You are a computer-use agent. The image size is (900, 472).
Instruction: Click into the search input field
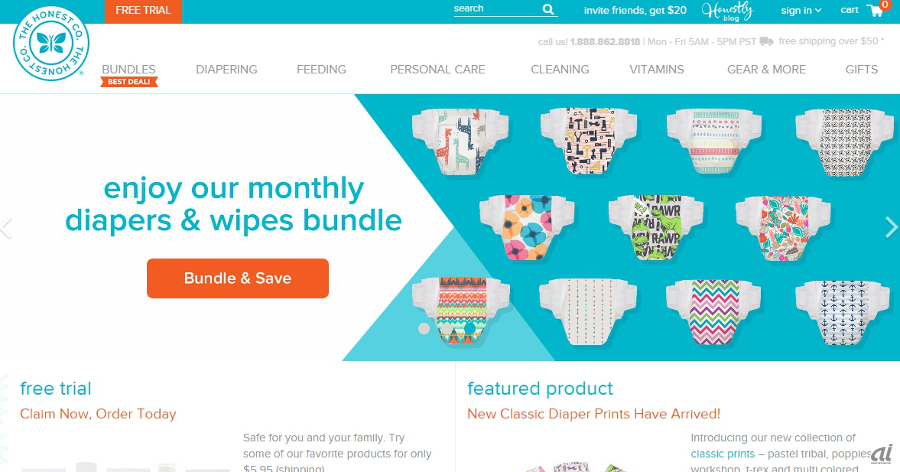tap(496, 9)
